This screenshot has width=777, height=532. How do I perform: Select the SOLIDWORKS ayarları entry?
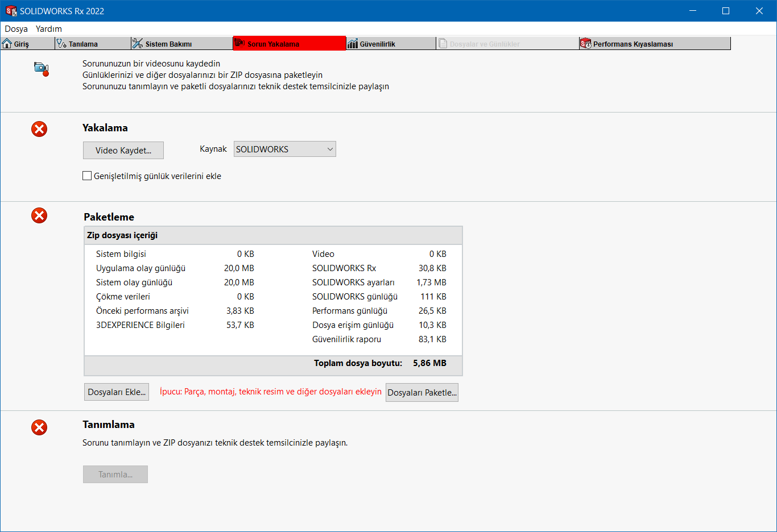[379, 282]
